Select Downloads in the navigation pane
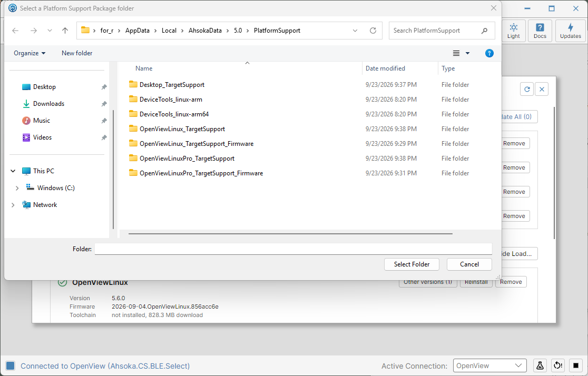Viewport: 588px width, 376px height. 49,104
